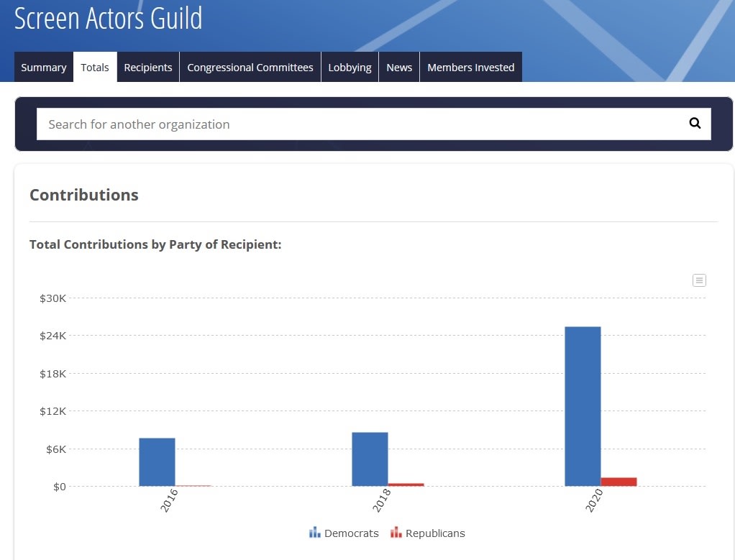Focus the organization search field
735x560 pixels.
(x=373, y=124)
